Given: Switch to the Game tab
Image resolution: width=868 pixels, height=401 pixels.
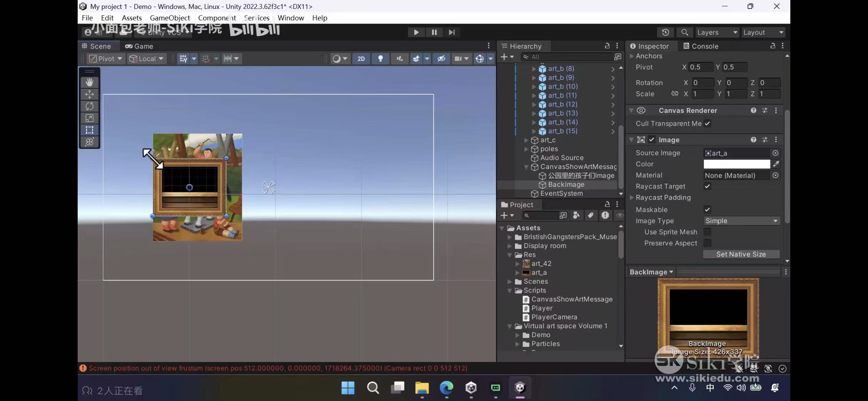Looking at the screenshot, I should coord(139,46).
